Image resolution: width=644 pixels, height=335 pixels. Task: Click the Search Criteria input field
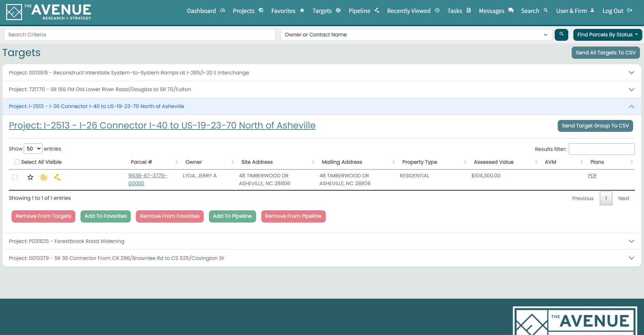click(140, 35)
